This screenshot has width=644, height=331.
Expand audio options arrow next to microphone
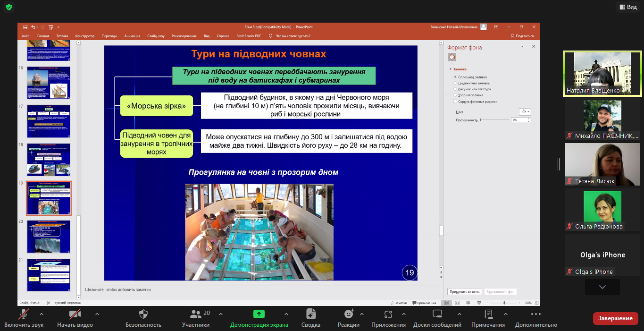click(42, 314)
